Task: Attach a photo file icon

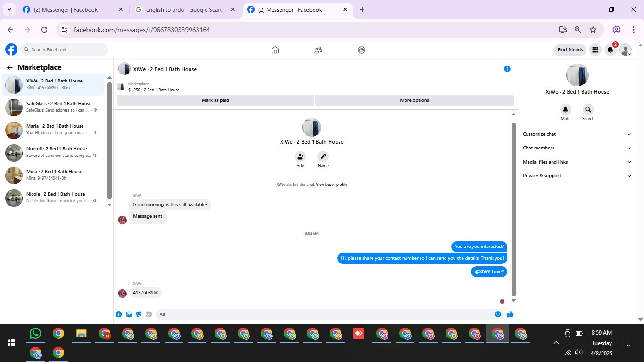Action: tap(129, 314)
